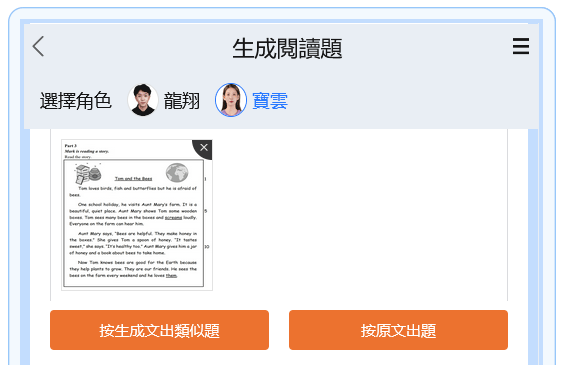Remove the uploaded image with the X

coord(204,148)
